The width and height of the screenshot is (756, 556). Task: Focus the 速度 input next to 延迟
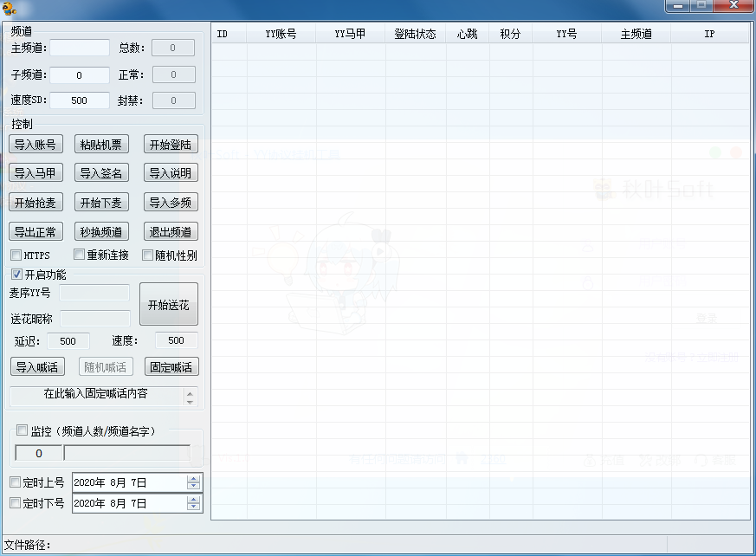(x=177, y=340)
